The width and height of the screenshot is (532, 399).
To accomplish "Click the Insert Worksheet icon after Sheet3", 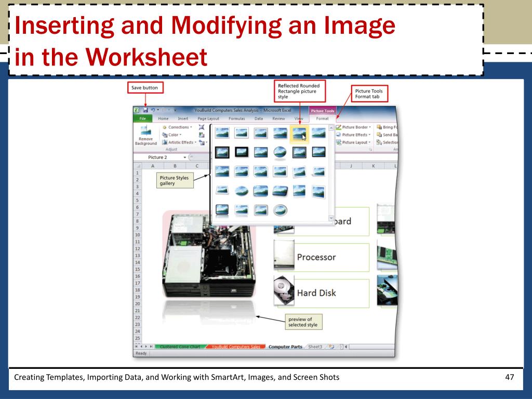I will (331, 347).
